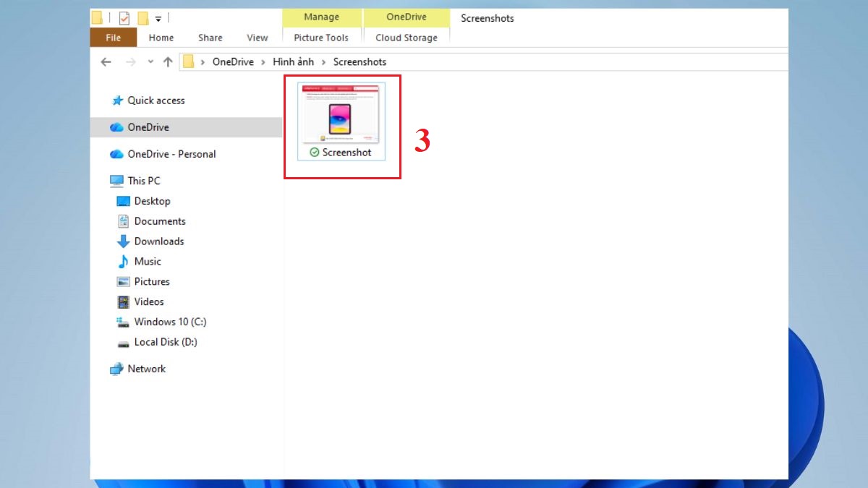Click the OneDrive cloud icon
Image resolution: width=868 pixels, height=488 pixels.
pos(116,127)
